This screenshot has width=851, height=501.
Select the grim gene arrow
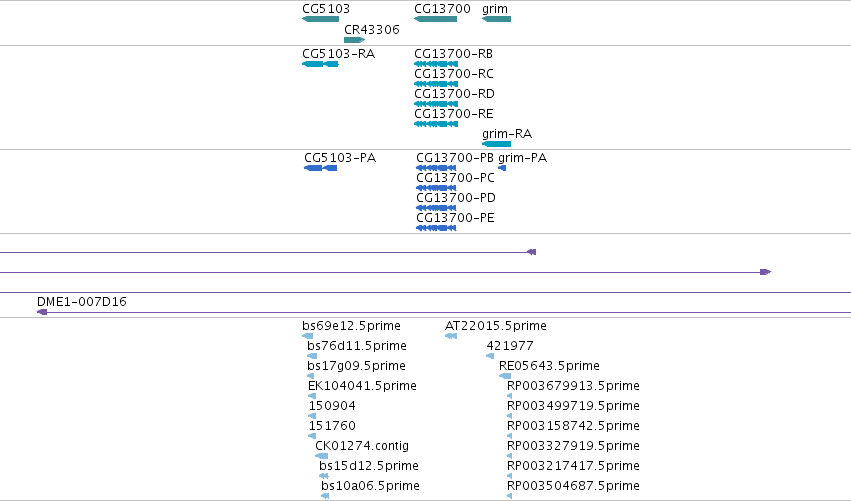click(x=496, y=19)
